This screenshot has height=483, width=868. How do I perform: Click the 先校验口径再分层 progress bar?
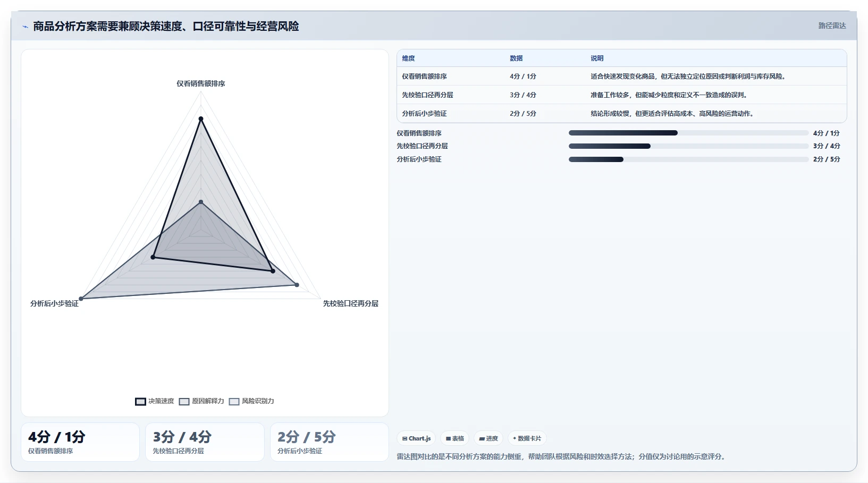689,146
